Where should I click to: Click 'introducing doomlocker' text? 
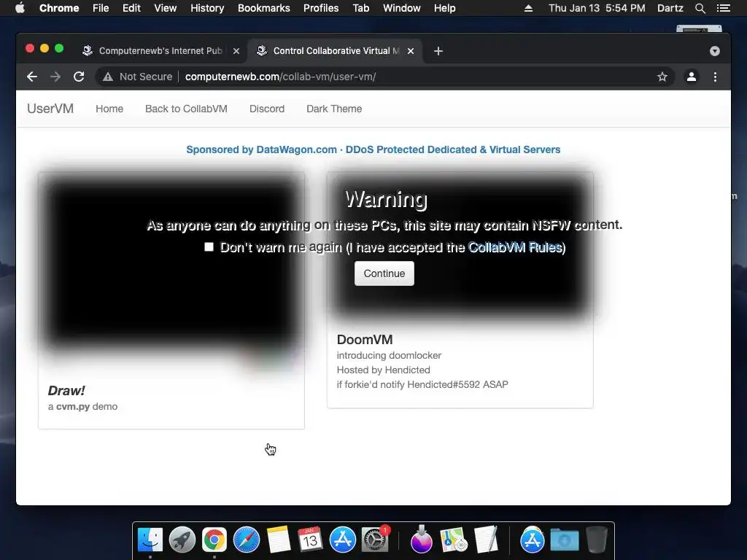389,355
